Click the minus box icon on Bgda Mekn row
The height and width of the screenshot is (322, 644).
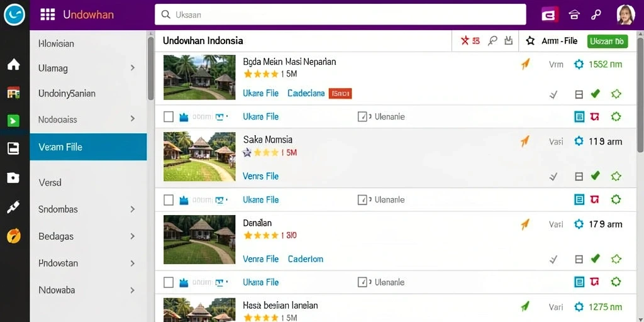[x=579, y=94]
